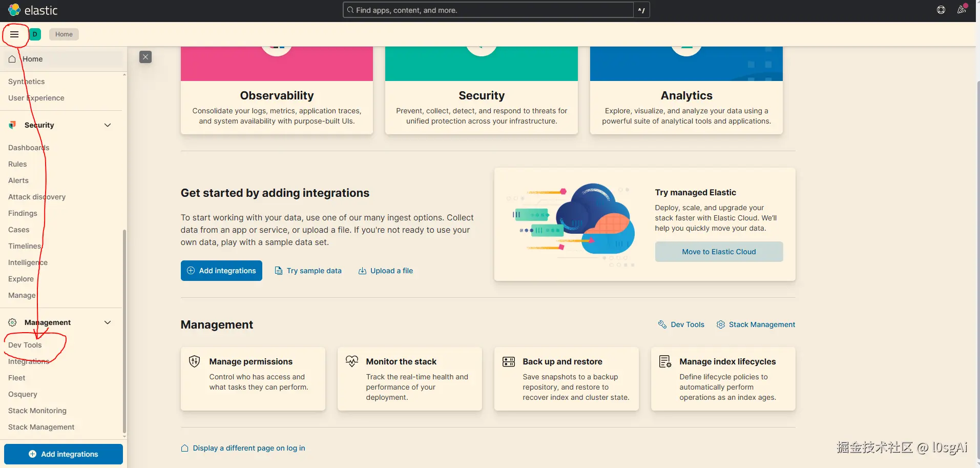Screen dimensions: 980x468
Task: Open the space selector avatar D
Action: (x=35, y=34)
